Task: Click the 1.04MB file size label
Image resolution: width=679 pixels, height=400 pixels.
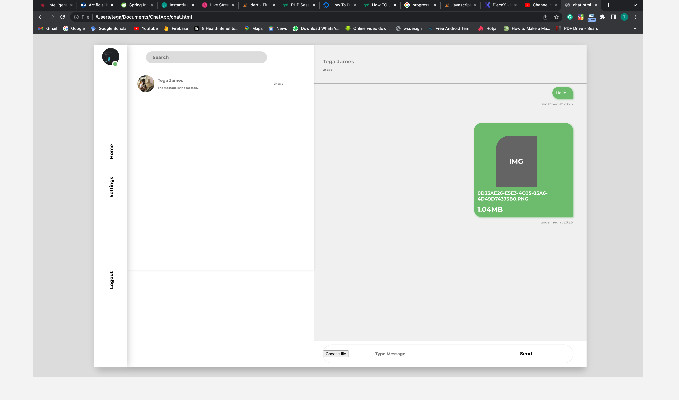Action: pyautogui.click(x=490, y=210)
